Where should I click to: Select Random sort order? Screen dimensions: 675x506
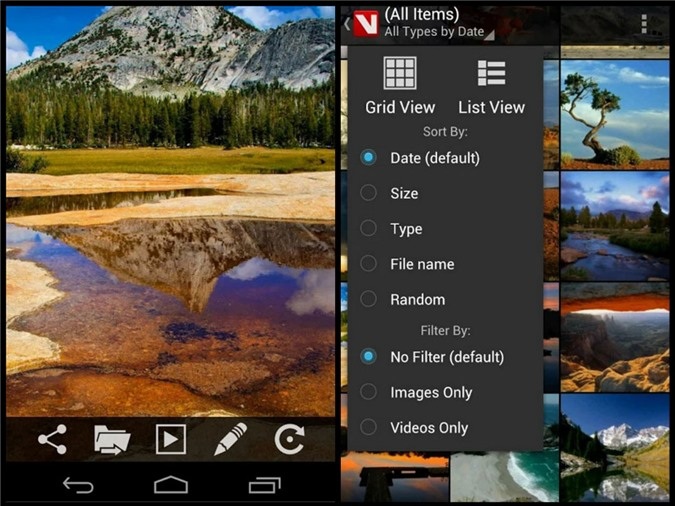(x=445, y=299)
